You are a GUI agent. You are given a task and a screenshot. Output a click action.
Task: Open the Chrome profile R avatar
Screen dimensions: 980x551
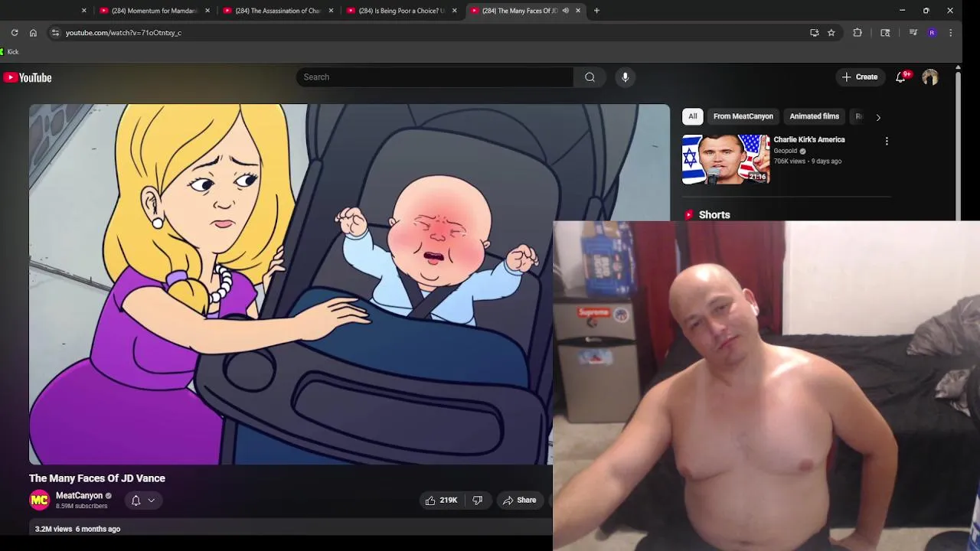click(932, 33)
